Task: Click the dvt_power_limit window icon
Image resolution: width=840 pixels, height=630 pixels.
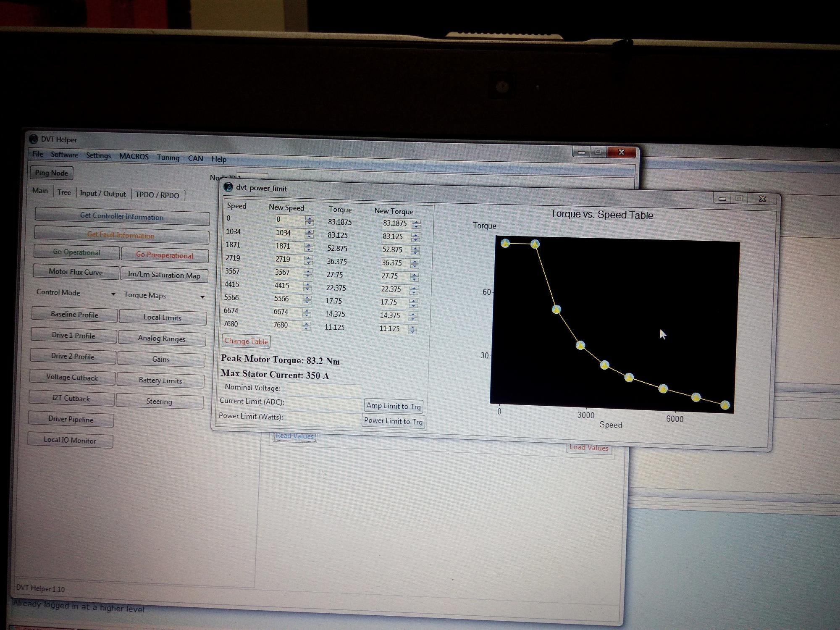Action: point(228,187)
